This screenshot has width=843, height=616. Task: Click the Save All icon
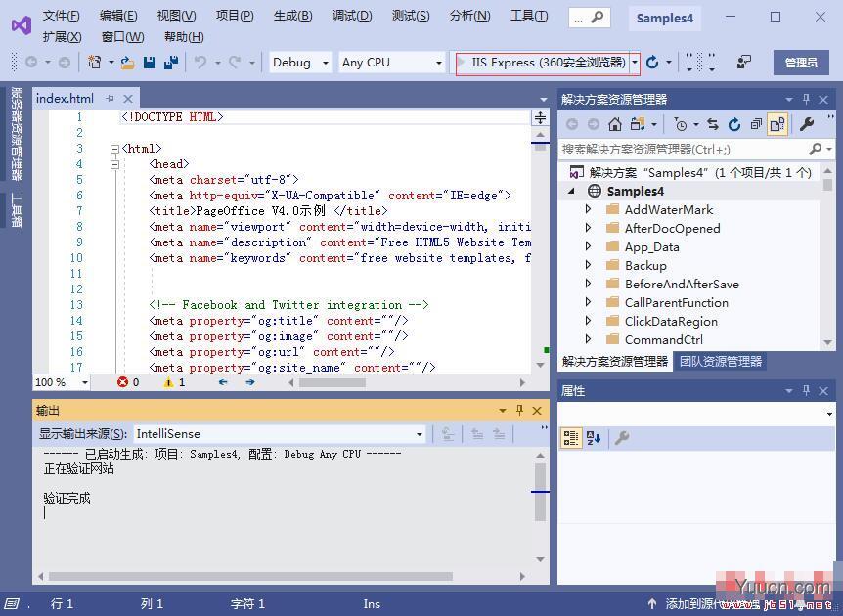point(171,63)
